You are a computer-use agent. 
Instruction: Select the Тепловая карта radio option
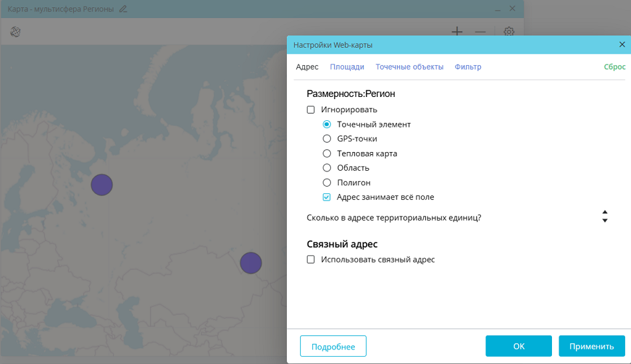(327, 153)
